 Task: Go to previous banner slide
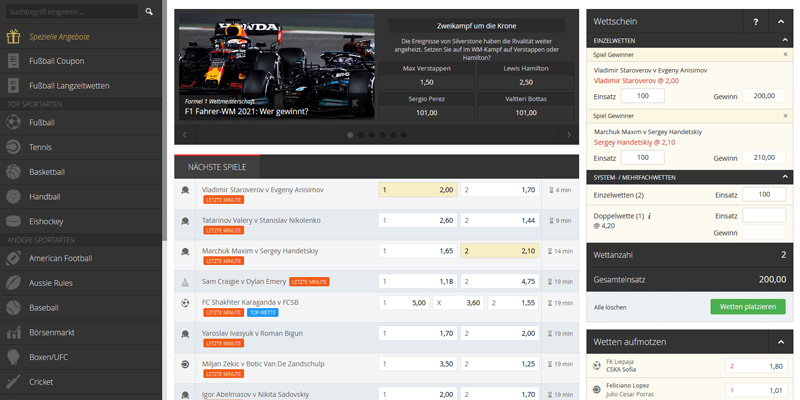185,135
